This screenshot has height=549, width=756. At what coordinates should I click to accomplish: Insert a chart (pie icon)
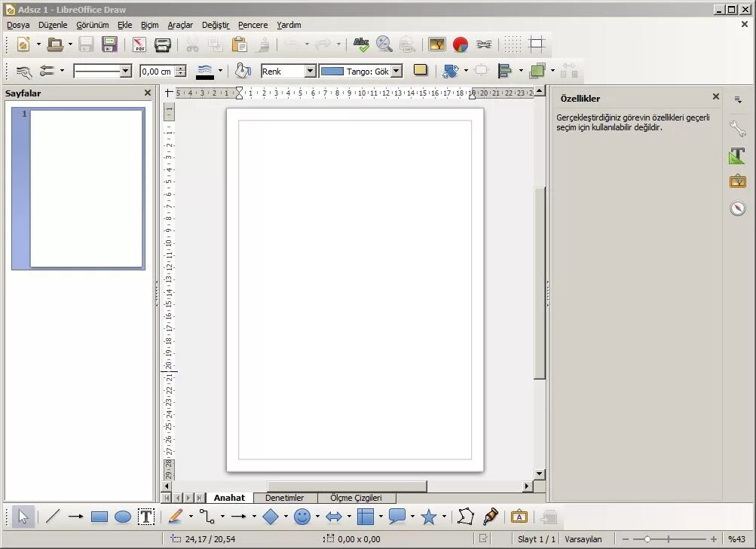point(461,44)
